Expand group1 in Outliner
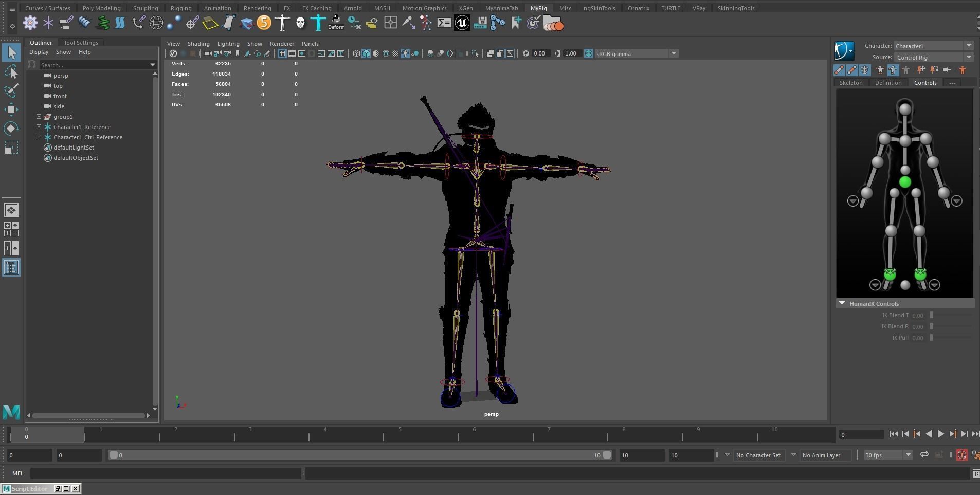 coord(39,117)
